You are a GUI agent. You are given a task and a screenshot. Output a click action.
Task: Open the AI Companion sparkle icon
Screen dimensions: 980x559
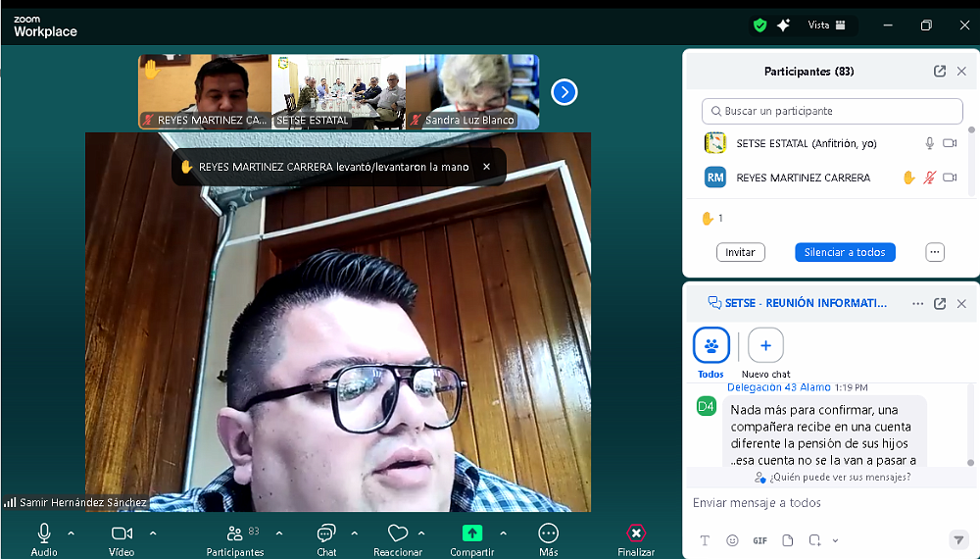click(783, 25)
